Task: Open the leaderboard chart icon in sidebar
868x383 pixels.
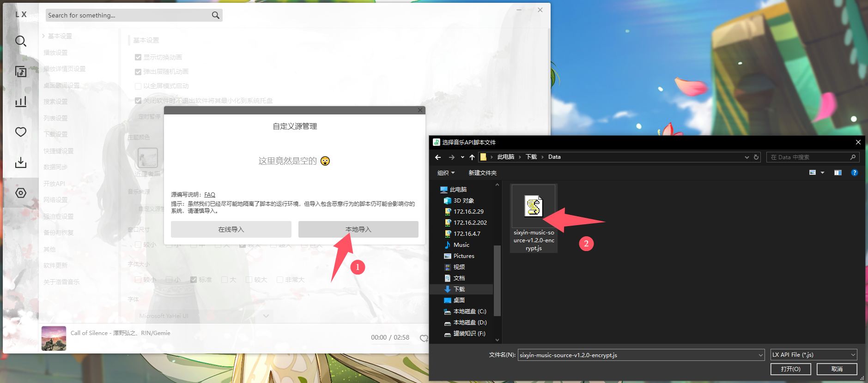Action: [x=20, y=102]
